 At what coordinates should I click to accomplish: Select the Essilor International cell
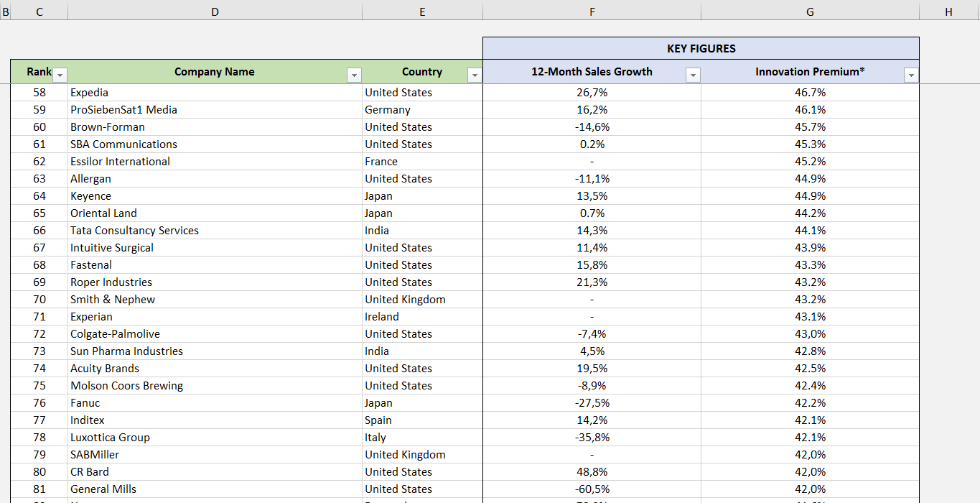tap(215, 162)
